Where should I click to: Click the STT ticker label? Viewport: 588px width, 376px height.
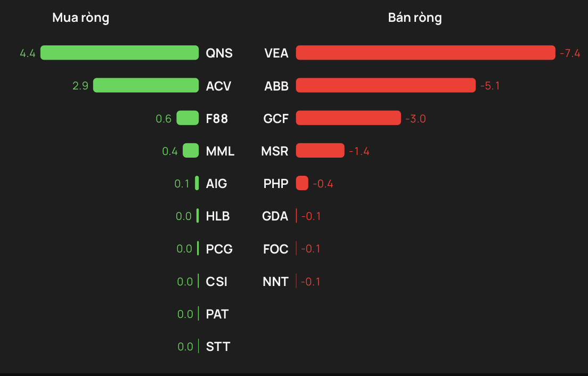click(x=218, y=347)
